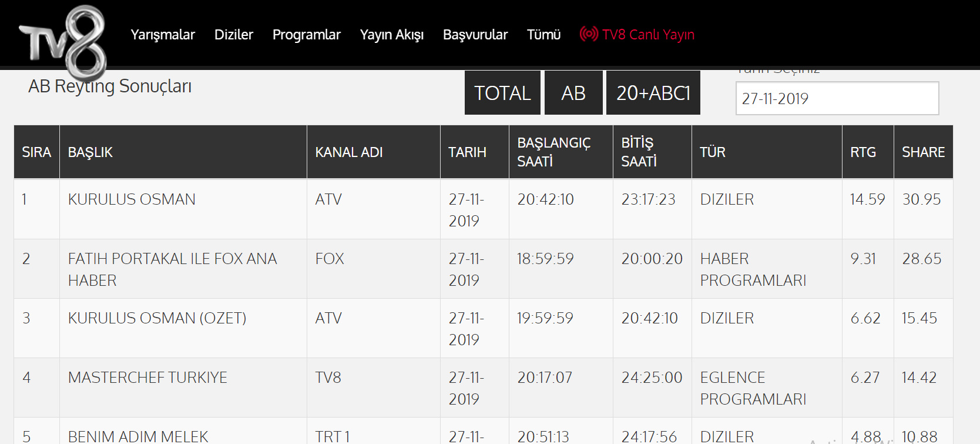
Task: Open the Diziler menu item
Action: coord(233,35)
